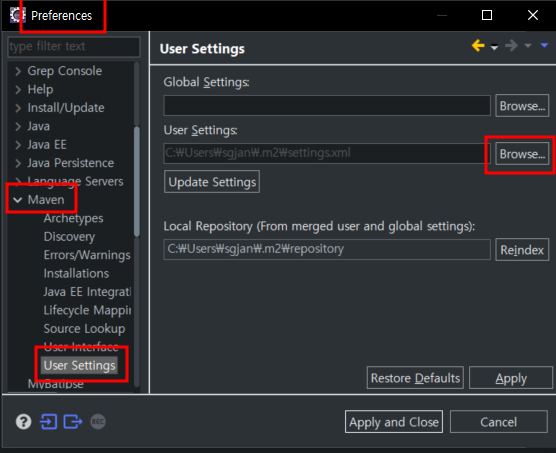Select the Archetypes preference page

tap(73, 218)
